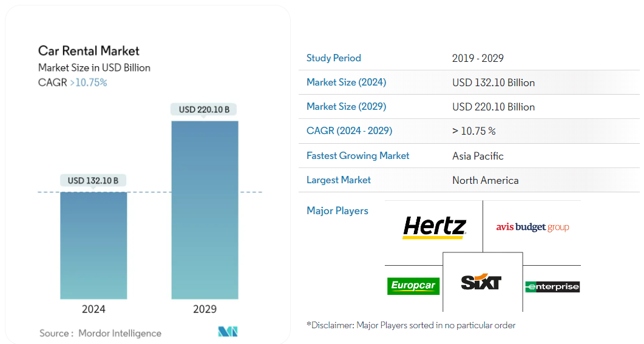The width and height of the screenshot is (644, 344).
Task: Click the >10.75% CAGR value in chart
Action: tap(89, 83)
